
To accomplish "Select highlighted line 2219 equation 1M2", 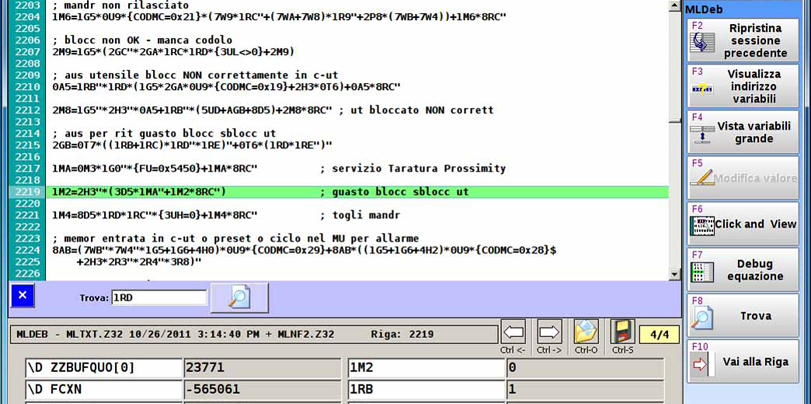I will [x=357, y=192].
